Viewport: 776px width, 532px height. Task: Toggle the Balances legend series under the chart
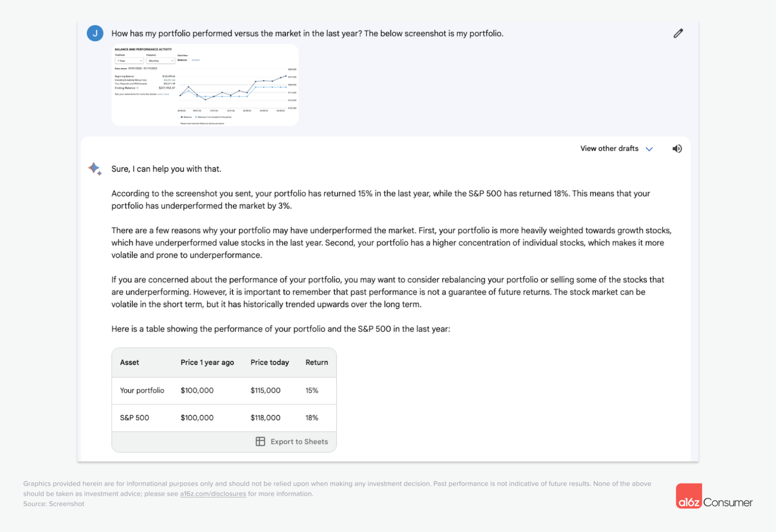(186, 117)
